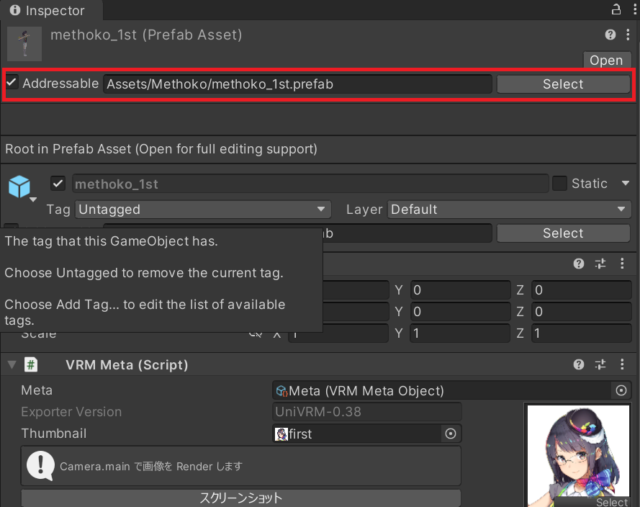The image size is (640, 507).
Task: Open help for the Prefab Asset header
Action: 610,35
